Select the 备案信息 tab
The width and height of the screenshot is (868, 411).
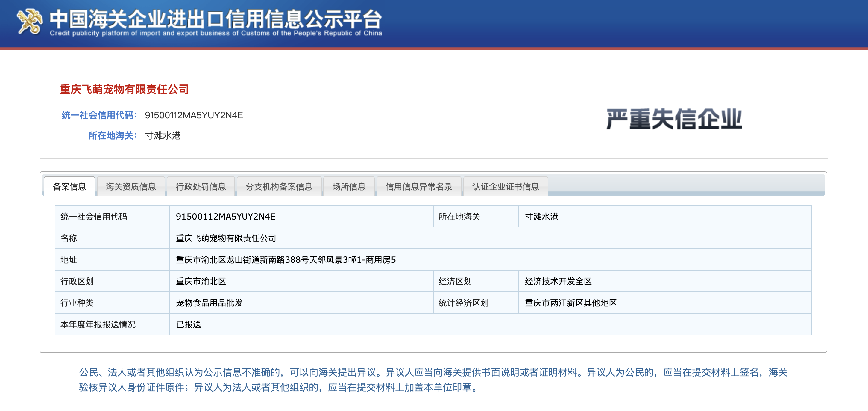(x=69, y=186)
